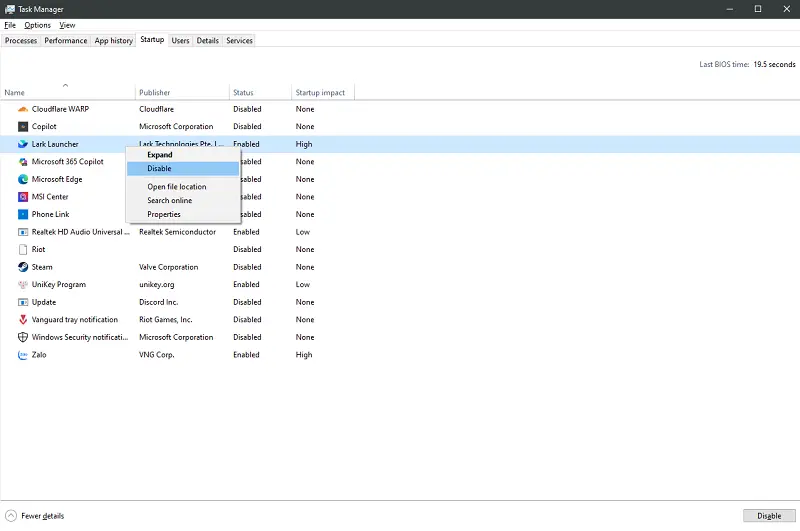Sort by the Status column header

[x=260, y=91]
